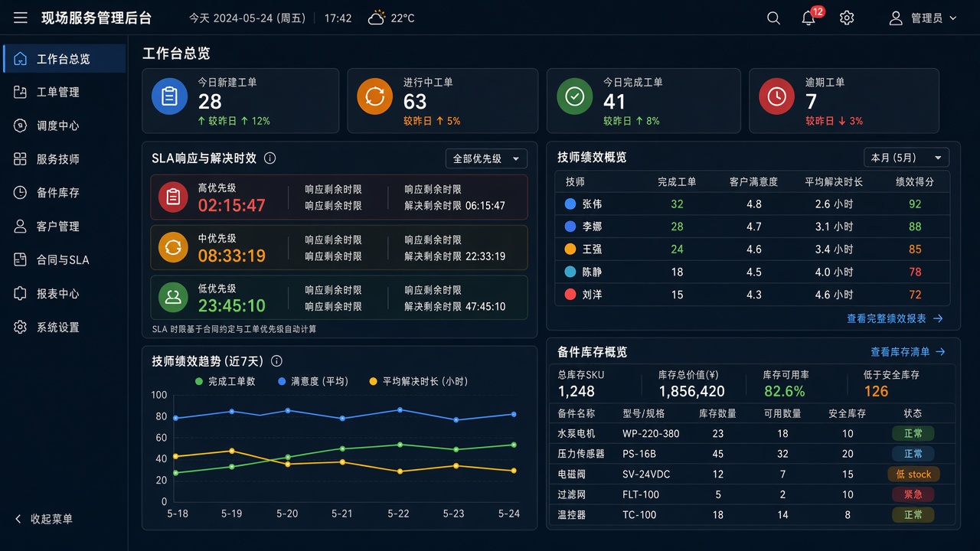Select technician row 张伟
This screenshot has height=551, width=980.
click(752, 204)
